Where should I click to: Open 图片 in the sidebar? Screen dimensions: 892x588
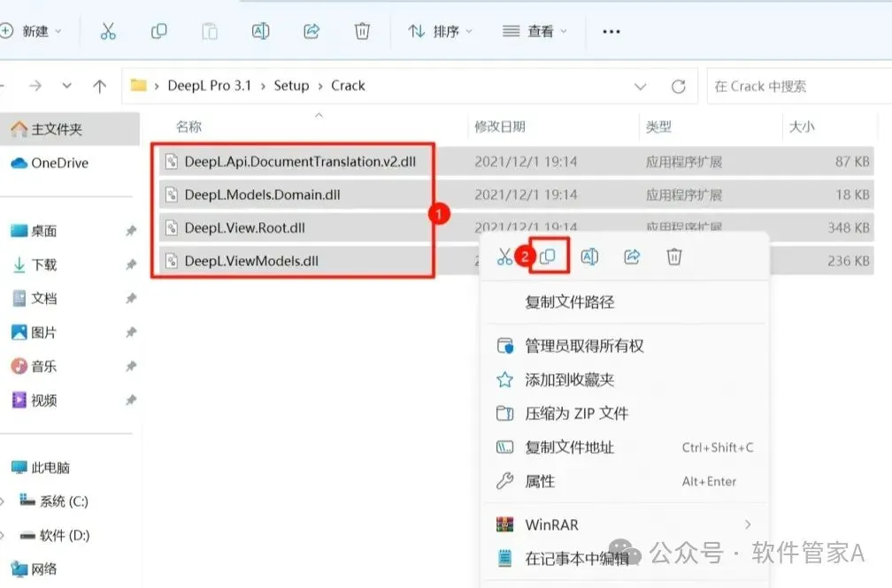click(35, 332)
